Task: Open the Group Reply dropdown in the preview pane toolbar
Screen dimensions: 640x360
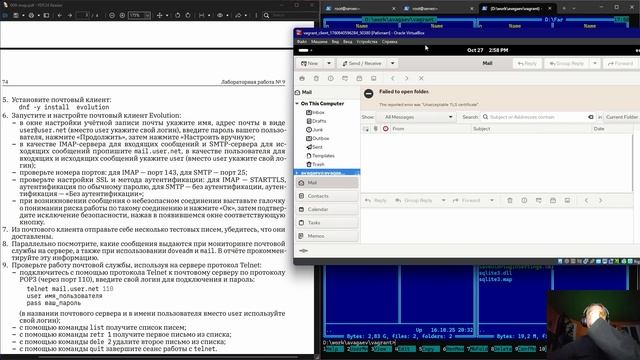Action: pyautogui.click(x=443, y=200)
